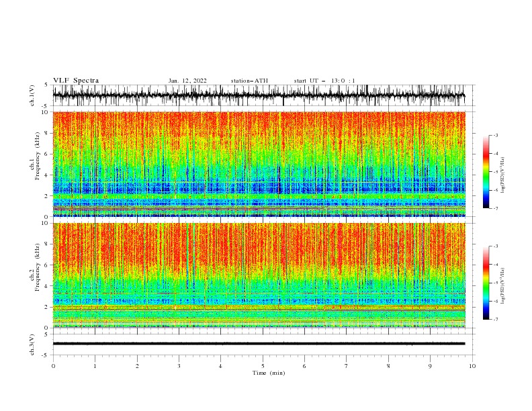Click the time axis tick labeled "1"
532x411 pixels.
click(95, 366)
